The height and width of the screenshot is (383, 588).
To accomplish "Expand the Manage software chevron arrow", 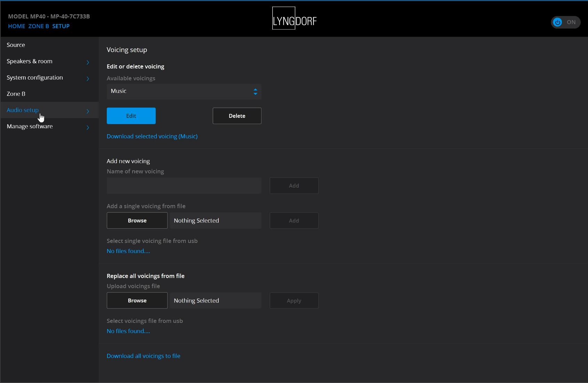I will 88,128.
